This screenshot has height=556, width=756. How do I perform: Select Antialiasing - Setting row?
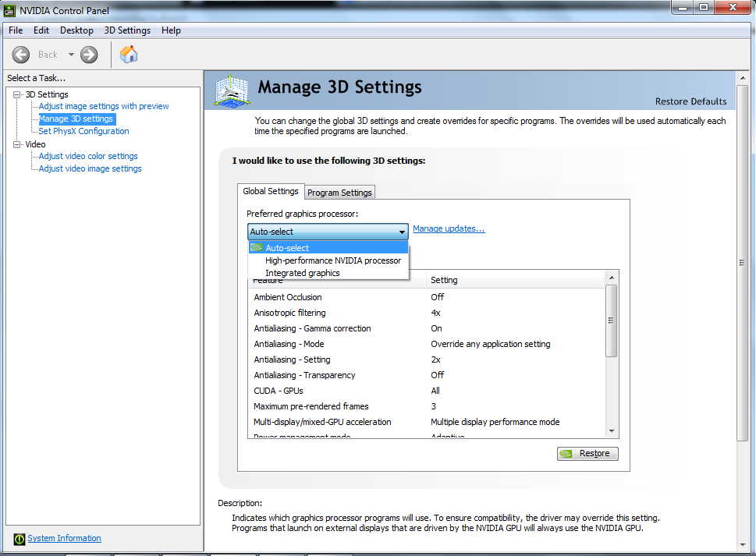pyautogui.click(x=427, y=359)
